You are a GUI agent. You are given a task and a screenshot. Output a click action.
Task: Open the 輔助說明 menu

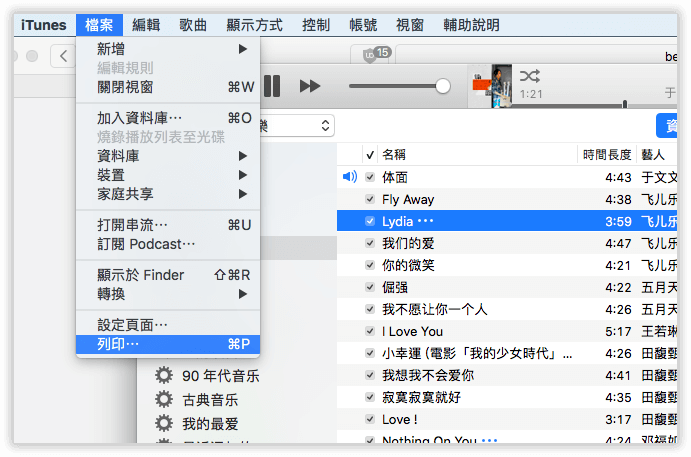pos(472,25)
